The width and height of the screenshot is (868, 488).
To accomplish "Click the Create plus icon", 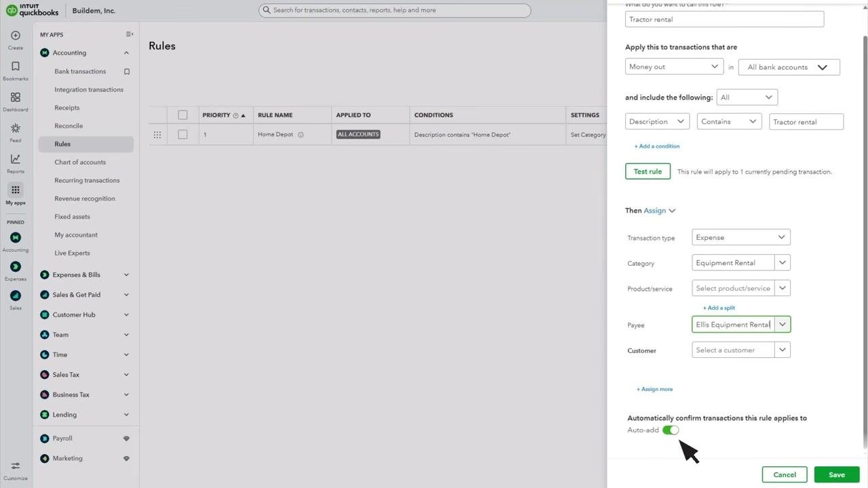I will (x=16, y=35).
